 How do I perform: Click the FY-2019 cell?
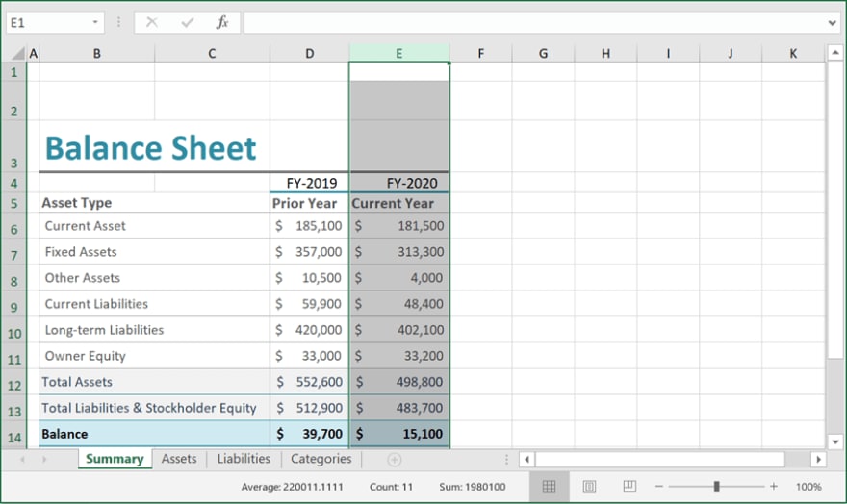point(310,183)
